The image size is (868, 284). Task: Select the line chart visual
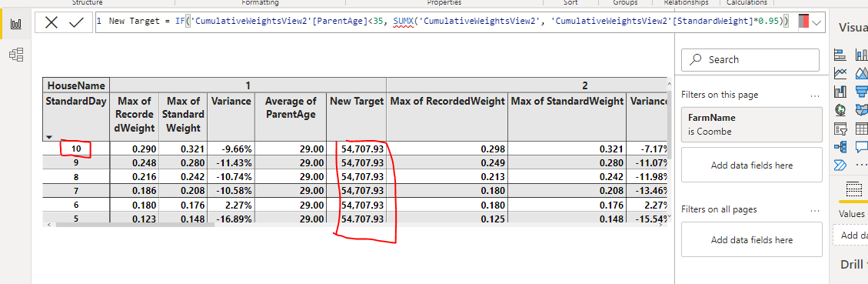click(840, 72)
